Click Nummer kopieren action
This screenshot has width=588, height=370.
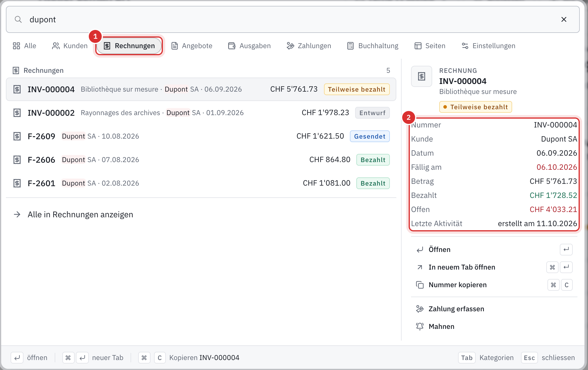[x=494, y=285]
